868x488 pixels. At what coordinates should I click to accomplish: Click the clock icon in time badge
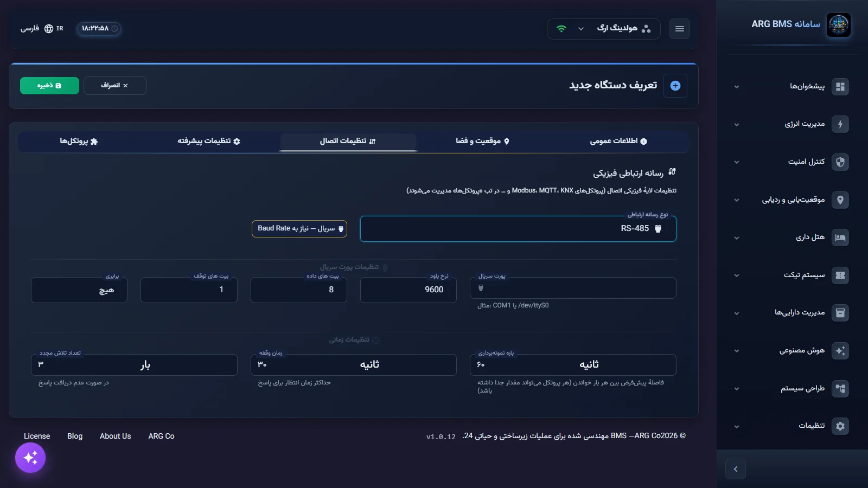coord(115,29)
